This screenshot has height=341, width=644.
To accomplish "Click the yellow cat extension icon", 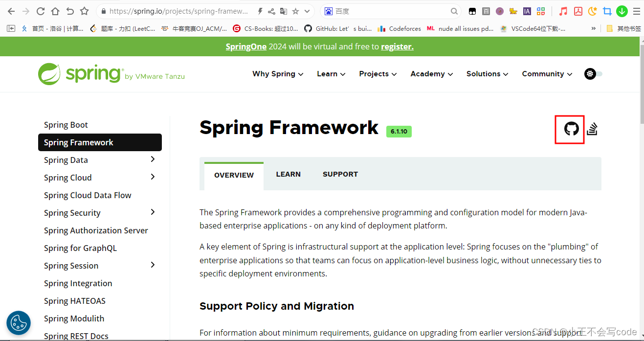I will click(513, 11).
